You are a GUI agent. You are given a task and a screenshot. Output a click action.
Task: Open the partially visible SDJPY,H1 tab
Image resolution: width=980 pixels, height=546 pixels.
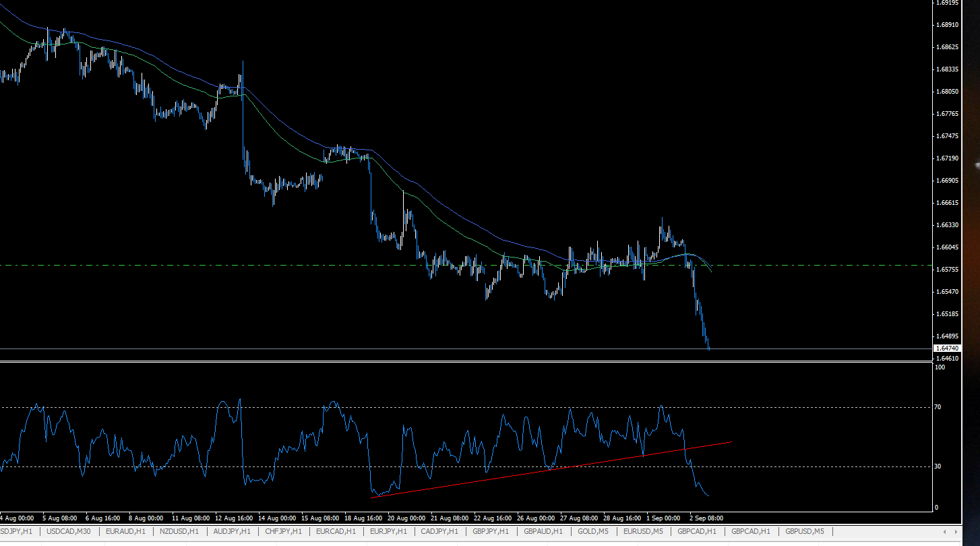tap(16, 532)
